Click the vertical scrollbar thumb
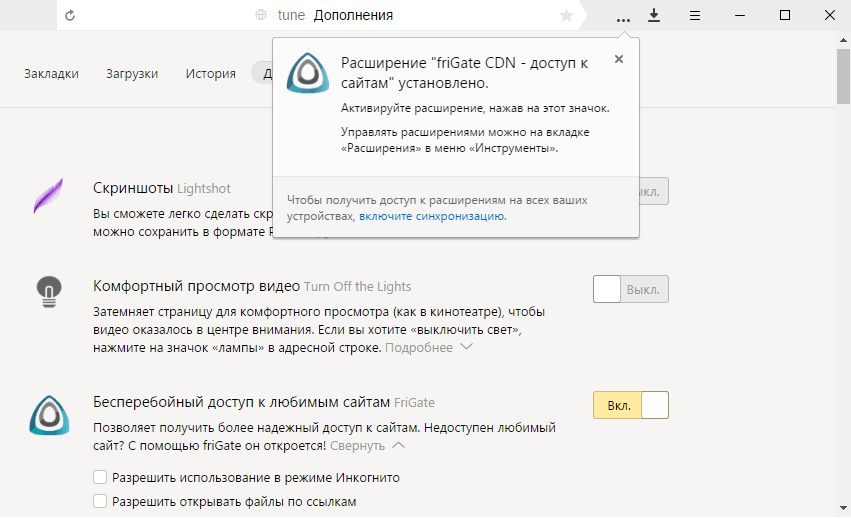 tap(843, 76)
